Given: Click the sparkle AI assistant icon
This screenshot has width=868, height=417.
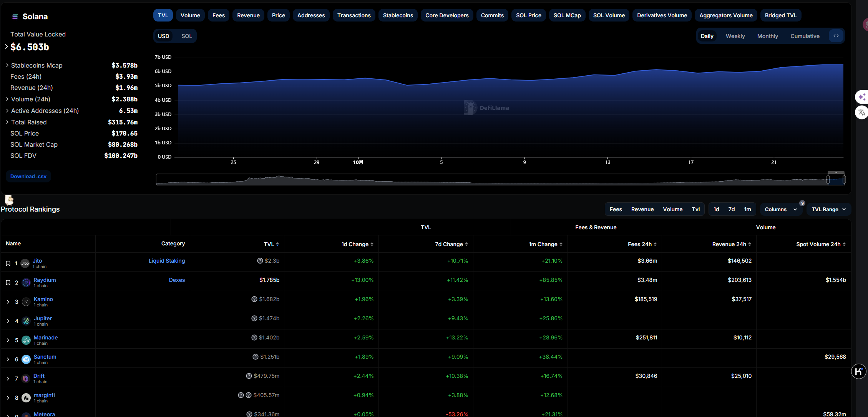Looking at the screenshot, I should [862, 97].
